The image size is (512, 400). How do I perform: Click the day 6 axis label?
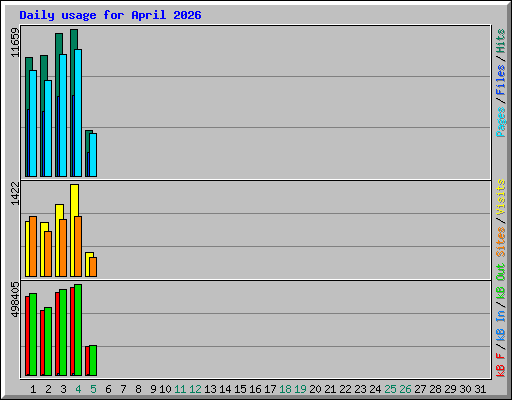tap(108, 389)
